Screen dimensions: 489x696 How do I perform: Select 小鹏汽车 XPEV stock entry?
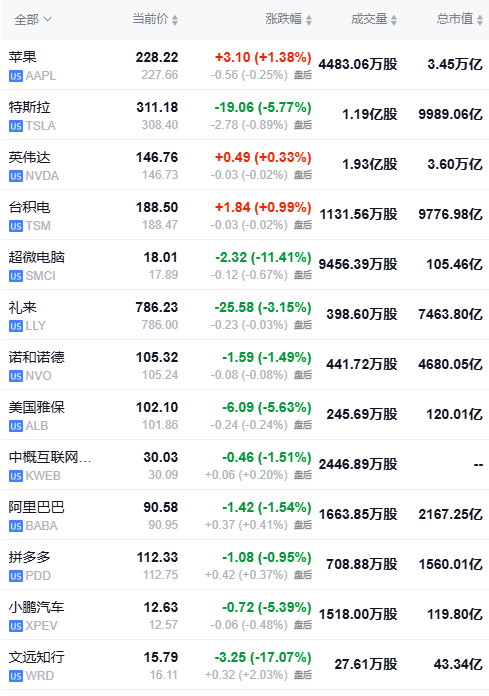tap(244, 615)
